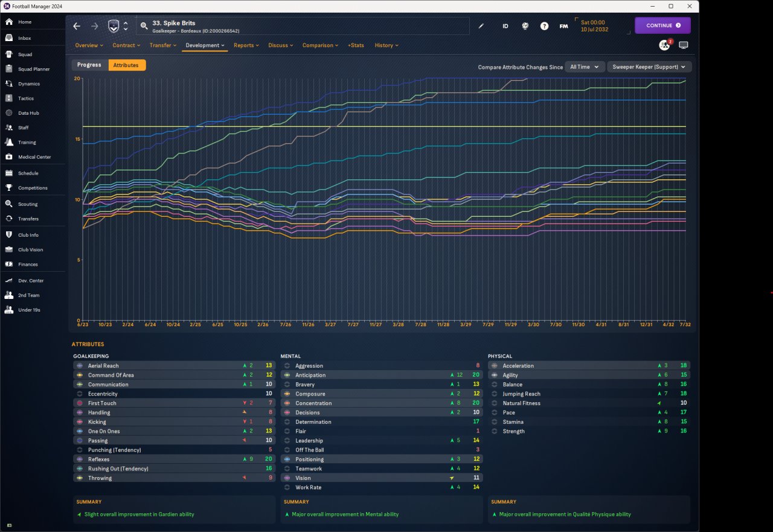This screenshot has width=773, height=532.
Task: Toggle Rushing Out (Tendency) graph line
Action: pyautogui.click(x=79, y=469)
